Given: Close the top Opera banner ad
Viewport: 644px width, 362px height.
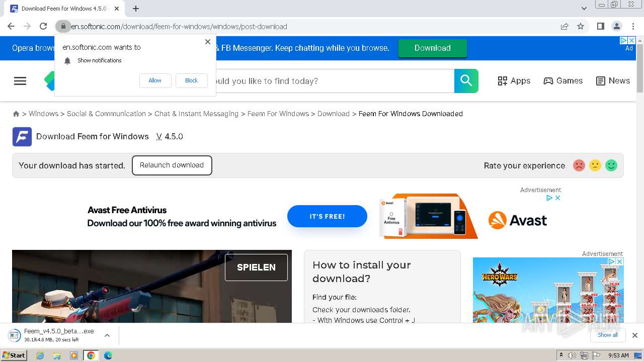Looking at the screenshot, I should coord(632,40).
